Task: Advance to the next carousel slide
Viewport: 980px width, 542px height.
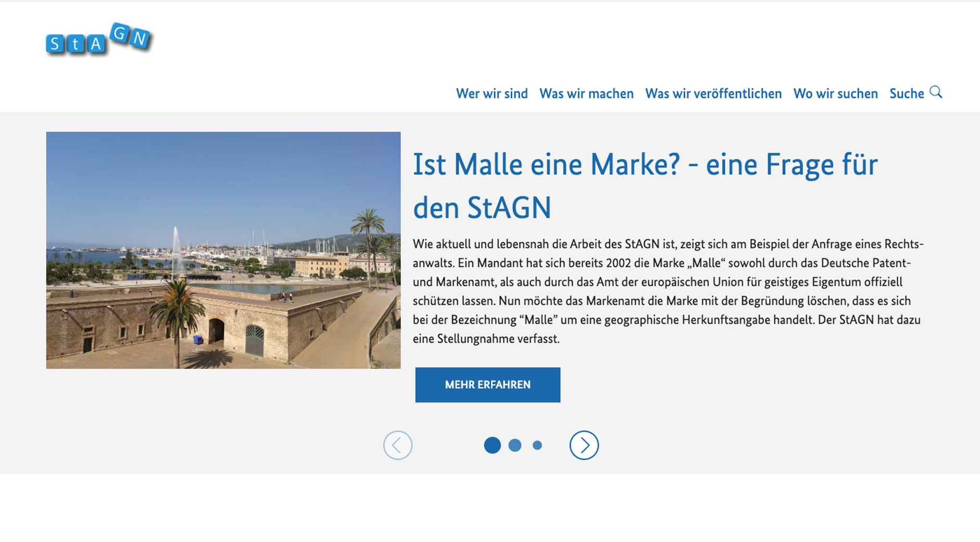Action: click(584, 445)
